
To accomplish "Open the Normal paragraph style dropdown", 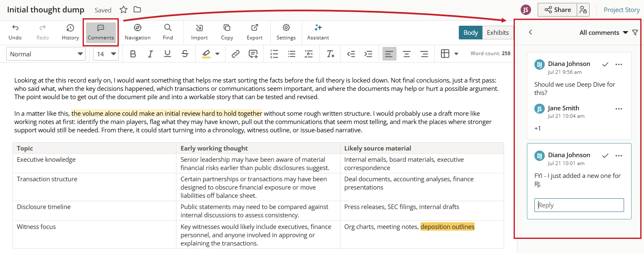I will 46,54.
